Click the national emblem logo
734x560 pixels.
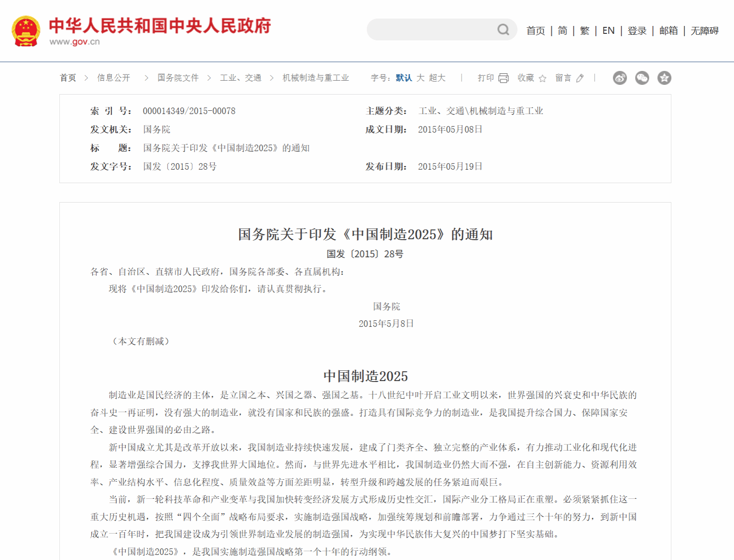[x=26, y=31]
